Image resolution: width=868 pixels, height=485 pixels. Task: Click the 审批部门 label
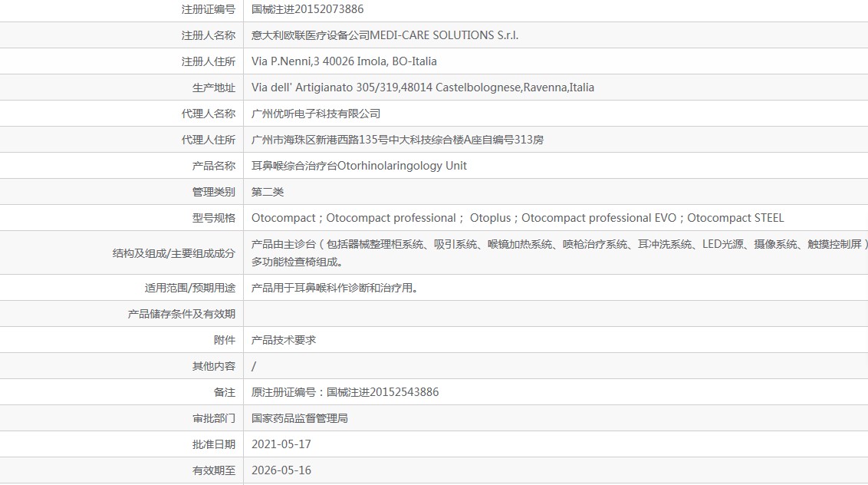[214, 418]
